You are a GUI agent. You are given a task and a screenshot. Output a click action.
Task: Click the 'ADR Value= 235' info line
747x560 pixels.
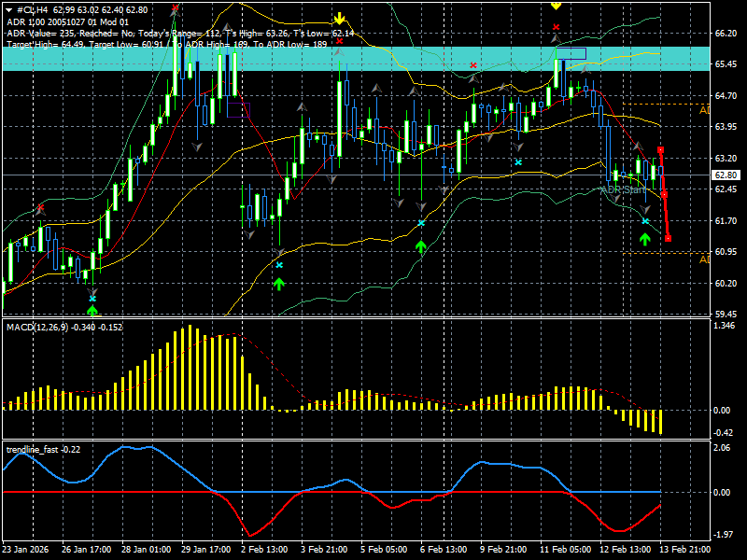click(x=180, y=34)
